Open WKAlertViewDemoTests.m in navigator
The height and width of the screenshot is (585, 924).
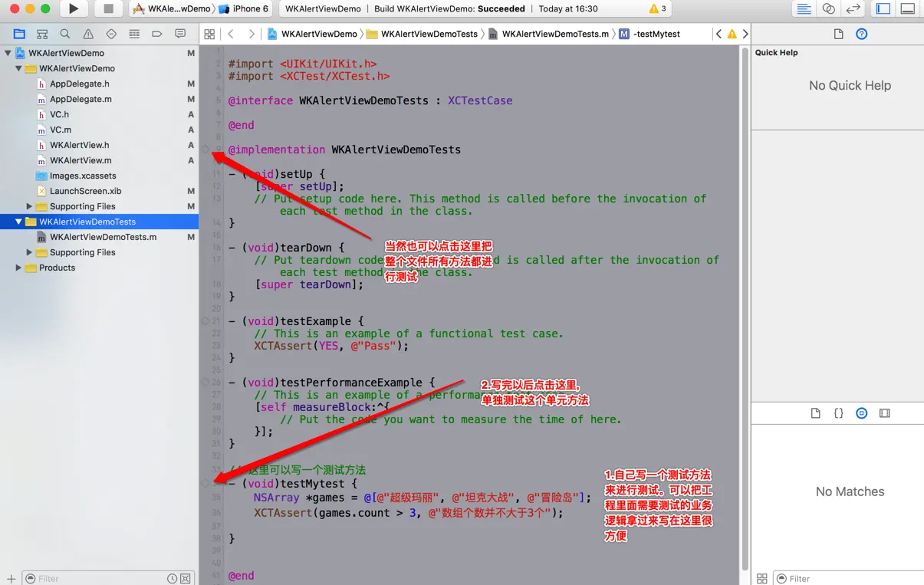(x=103, y=237)
